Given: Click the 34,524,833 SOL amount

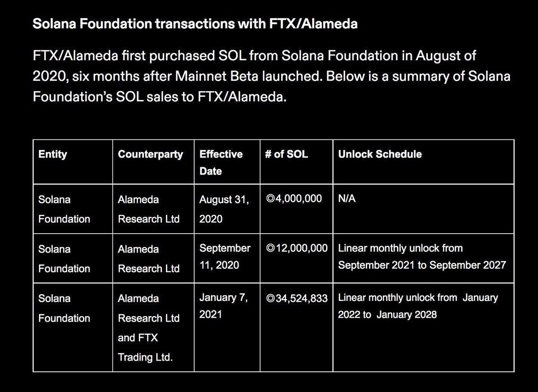Looking at the screenshot, I should (x=301, y=298).
